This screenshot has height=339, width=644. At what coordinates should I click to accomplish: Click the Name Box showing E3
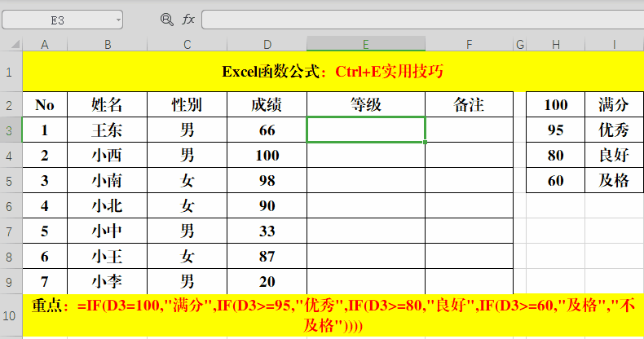point(63,20)
